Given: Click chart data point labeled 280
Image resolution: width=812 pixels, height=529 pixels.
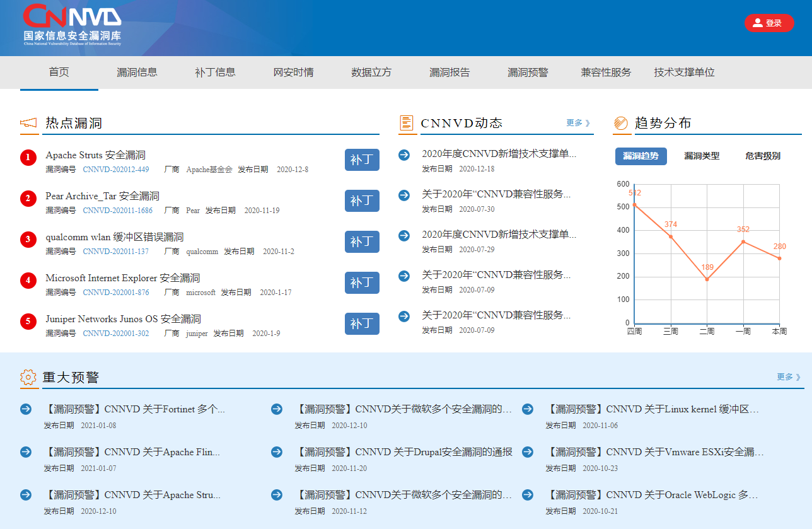Looking at the screenshot, I should tap(780, 259).
